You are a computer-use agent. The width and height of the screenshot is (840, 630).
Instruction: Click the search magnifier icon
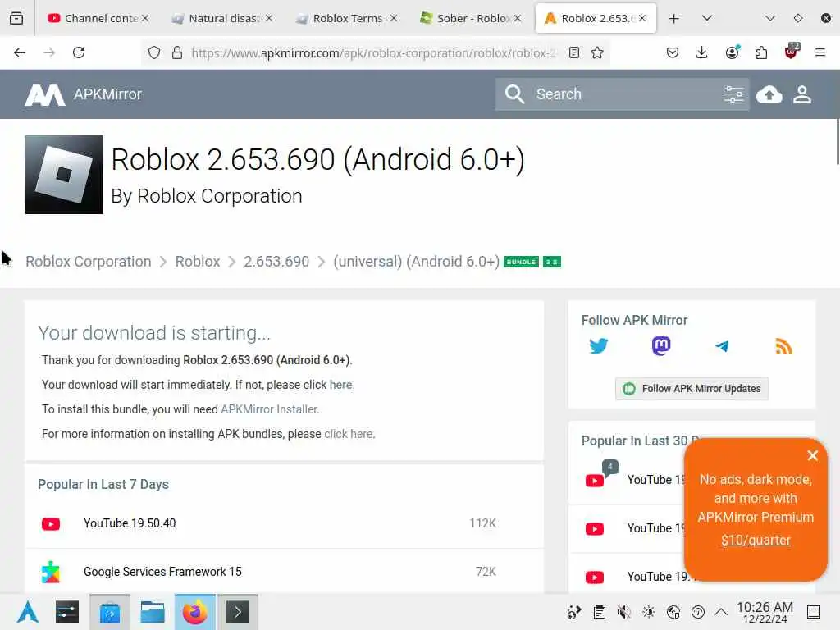coord(514,94)
